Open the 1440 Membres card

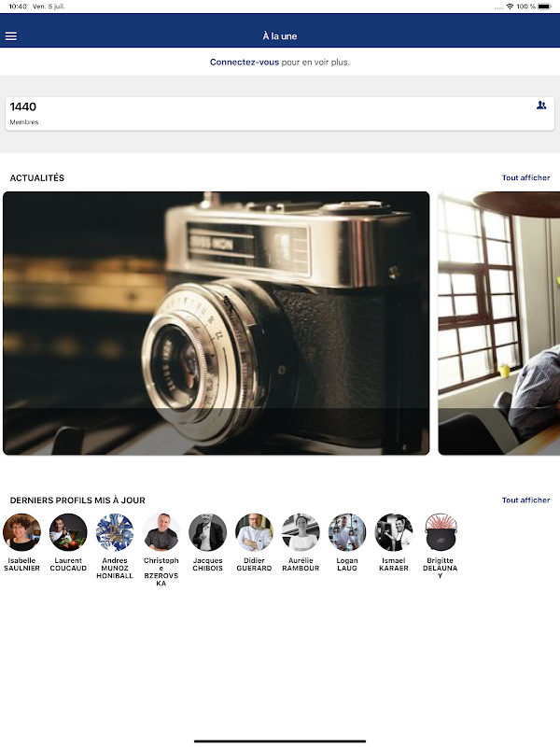click(280, 114)
